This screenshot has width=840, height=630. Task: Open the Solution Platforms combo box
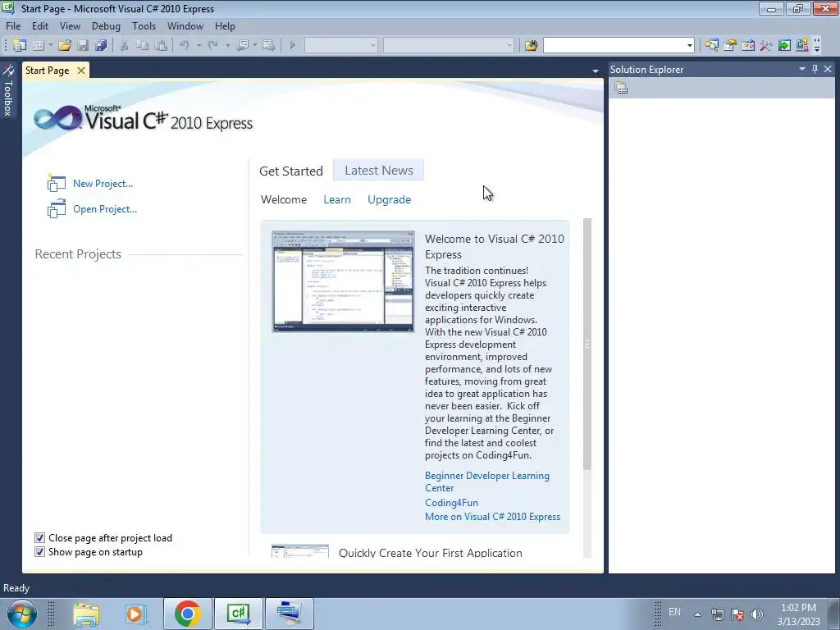[x=449, y=46]
